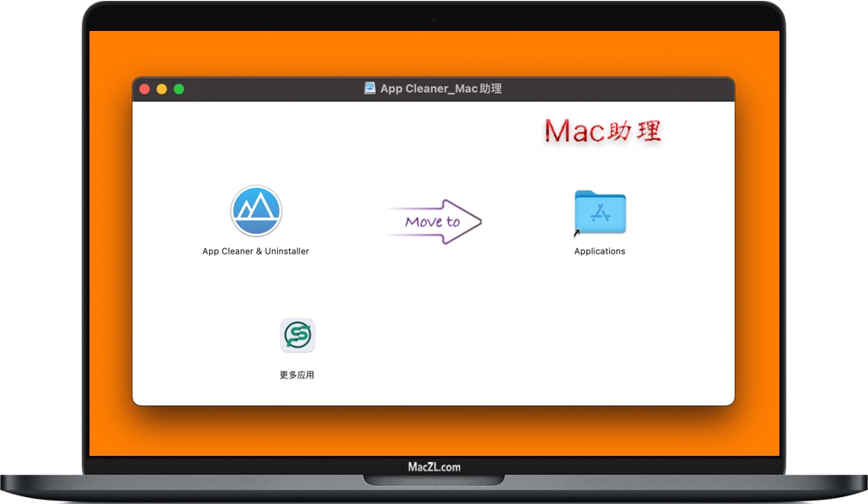Click the "Applications" folder label

pyautogui.click(x=600, y=251)
